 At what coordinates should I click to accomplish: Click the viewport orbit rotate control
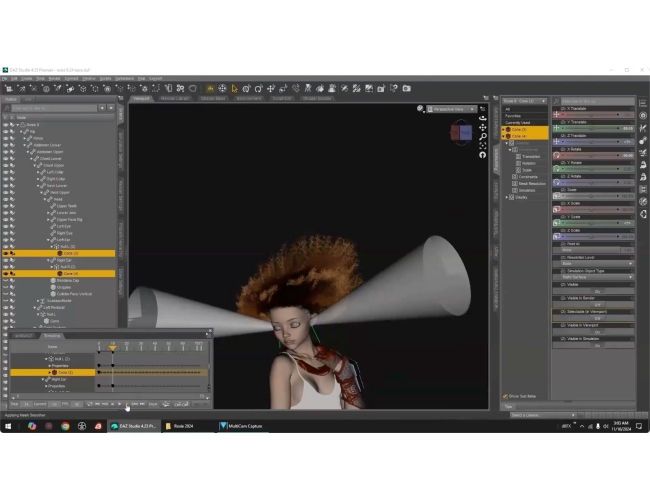pos(483,118)
